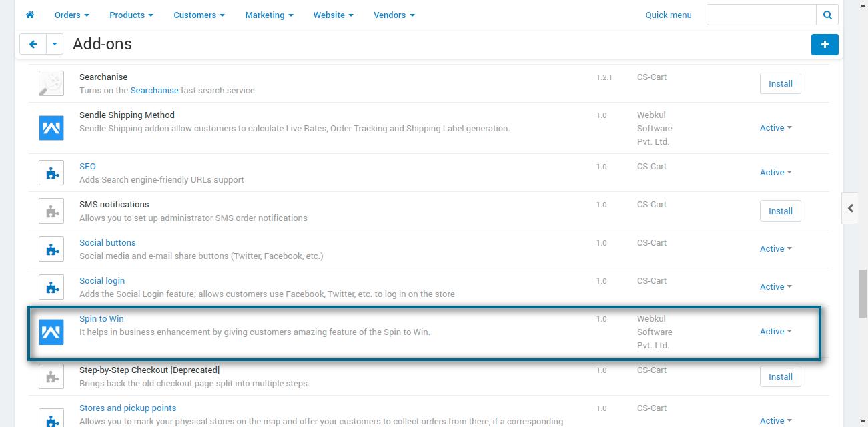Collapse the right side panel arrow
Screen dimensions: 868x427
point(851,208)
